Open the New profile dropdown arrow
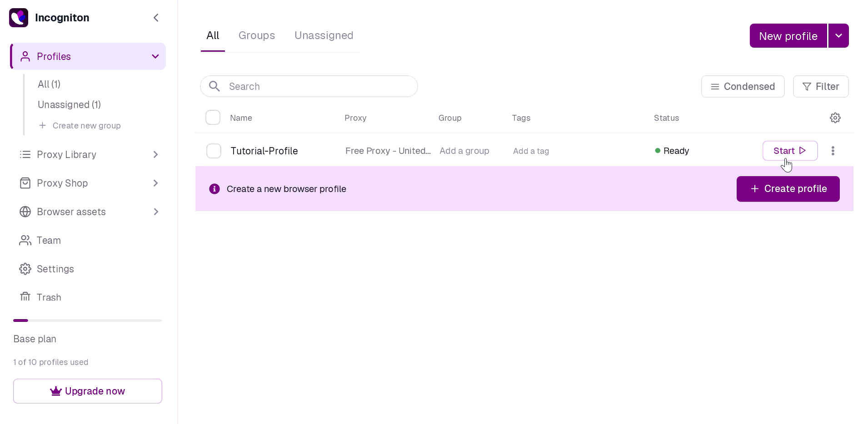868x424 pixels. point(838,36)
